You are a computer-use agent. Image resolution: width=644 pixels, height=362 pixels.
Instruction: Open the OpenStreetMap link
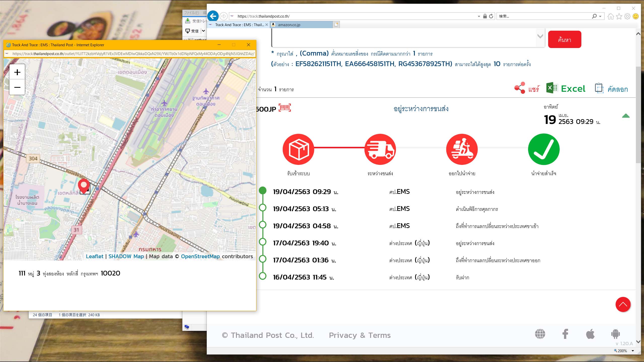point(200,256)
